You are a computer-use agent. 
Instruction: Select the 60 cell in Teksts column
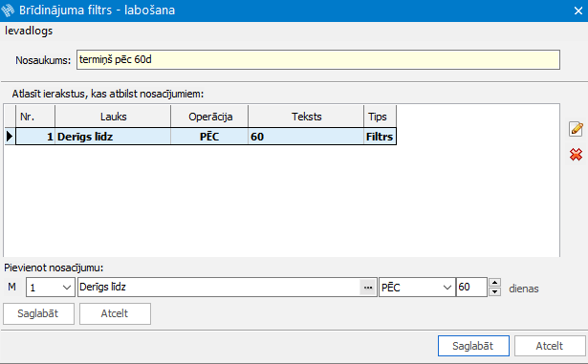(306, 137)
